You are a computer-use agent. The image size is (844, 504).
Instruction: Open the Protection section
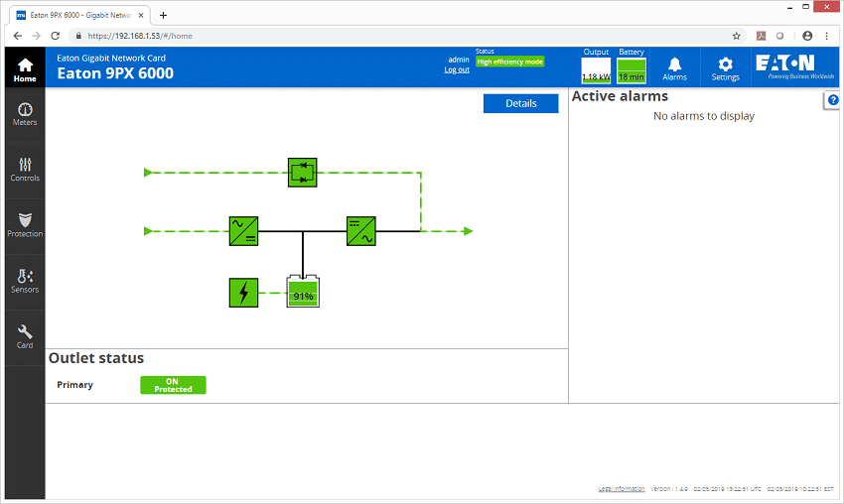(x=25, y=226)
